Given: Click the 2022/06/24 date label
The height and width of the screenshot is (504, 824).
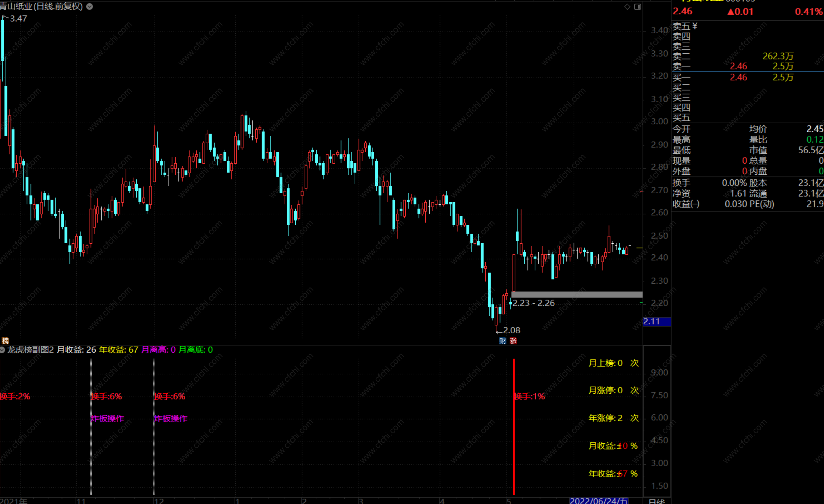Looking at the screenshot, I should (x=599, y=501).
